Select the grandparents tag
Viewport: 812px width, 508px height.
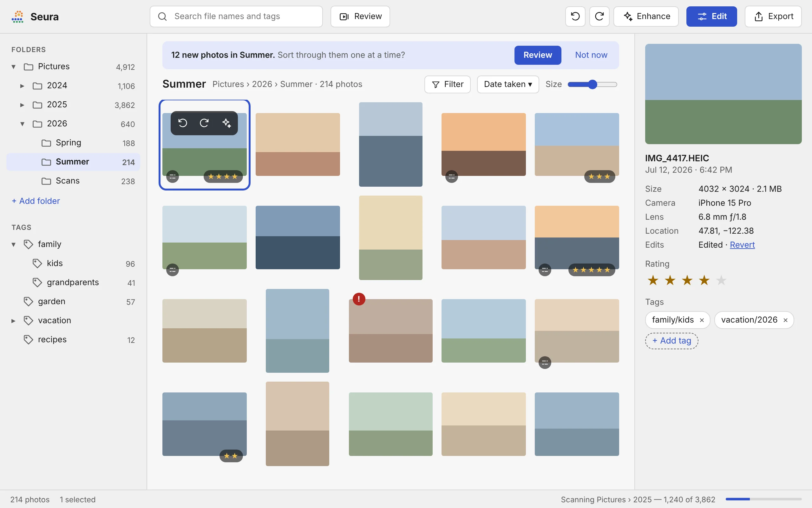point(73,283)
